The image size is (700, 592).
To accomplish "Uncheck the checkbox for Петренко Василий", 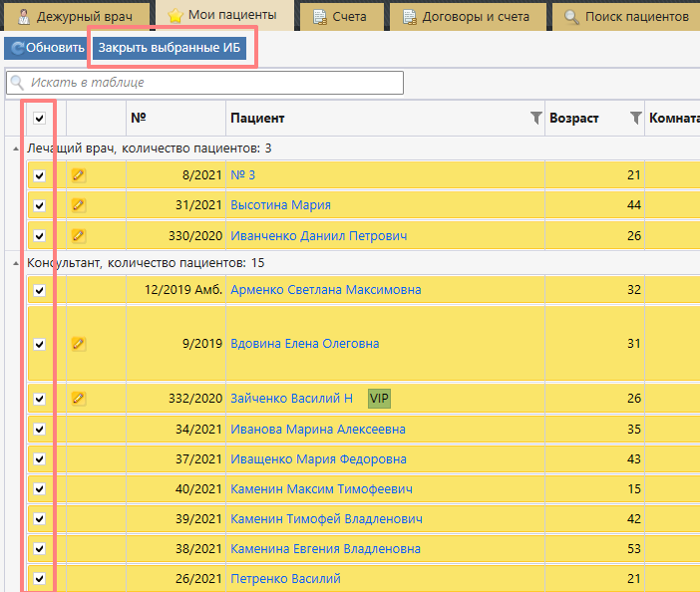I will click(40, 578).
